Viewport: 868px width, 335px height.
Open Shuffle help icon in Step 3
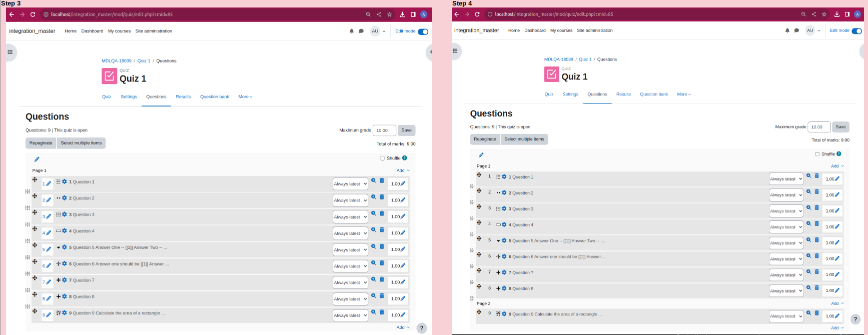coord(405,158)
